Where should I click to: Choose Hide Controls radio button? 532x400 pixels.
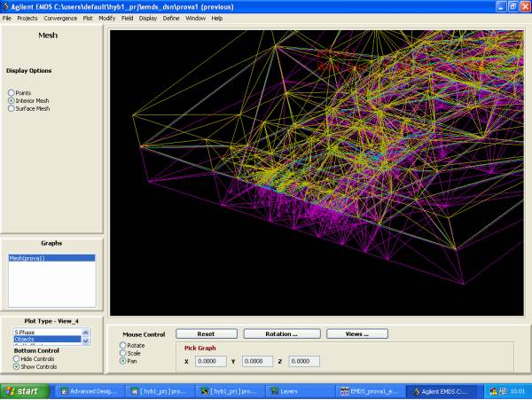16,358
